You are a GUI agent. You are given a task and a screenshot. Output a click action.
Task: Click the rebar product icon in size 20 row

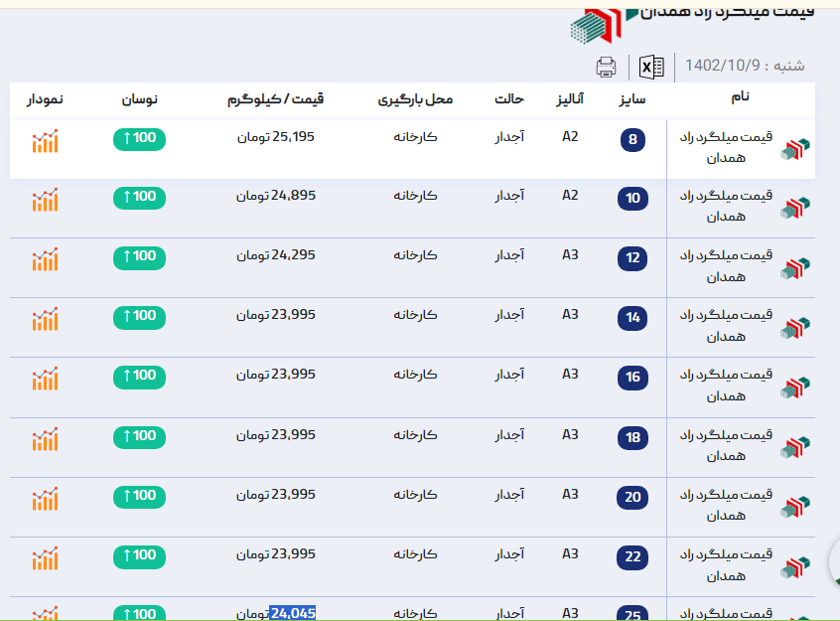795,507
